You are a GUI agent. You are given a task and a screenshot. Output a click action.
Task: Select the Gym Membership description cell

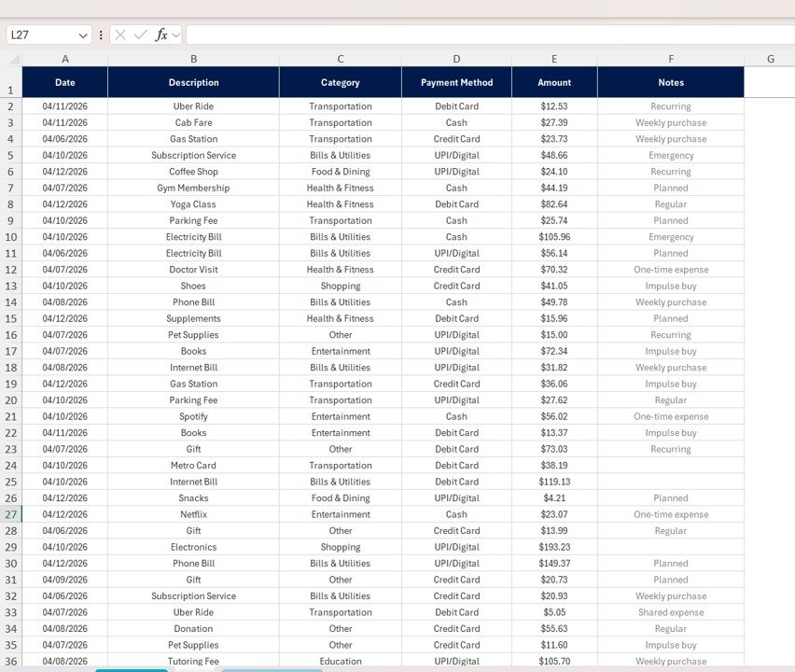(193, 189)
